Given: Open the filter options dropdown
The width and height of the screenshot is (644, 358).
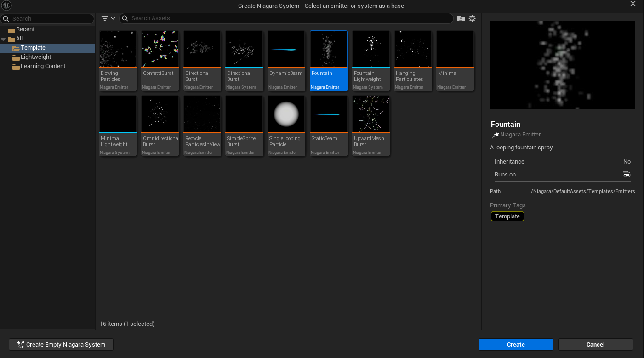Looking at the screenshot, I should pyautogui.click(x=108, y=18).
